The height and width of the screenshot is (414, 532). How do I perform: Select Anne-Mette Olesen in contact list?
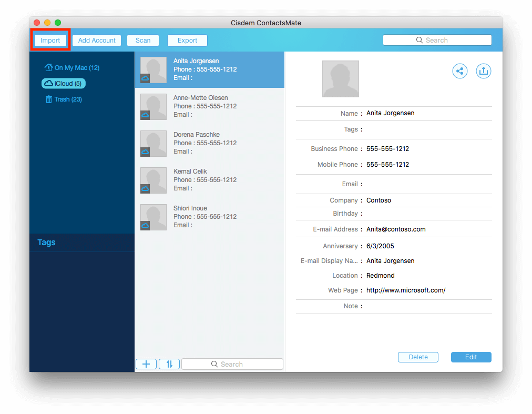pos(209,106)
